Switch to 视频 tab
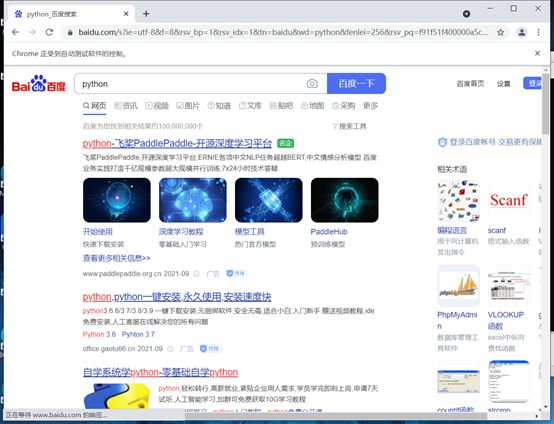The width and height of the screenshot is (554, 424). (157, 106)
